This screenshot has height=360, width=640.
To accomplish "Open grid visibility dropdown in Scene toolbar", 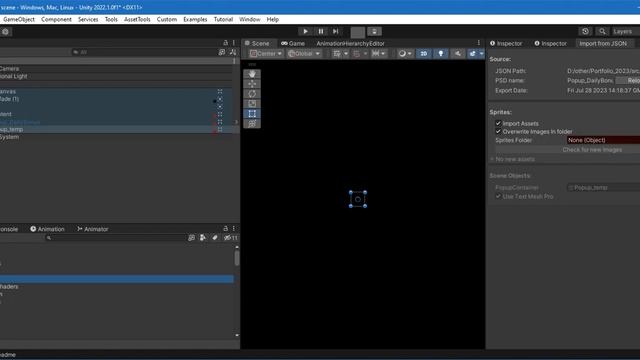I will [x=346, y=53].
